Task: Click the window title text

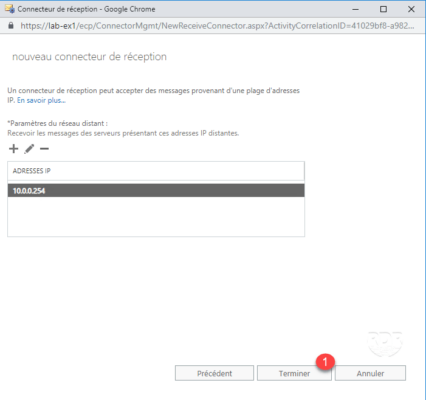Action: 86,9
